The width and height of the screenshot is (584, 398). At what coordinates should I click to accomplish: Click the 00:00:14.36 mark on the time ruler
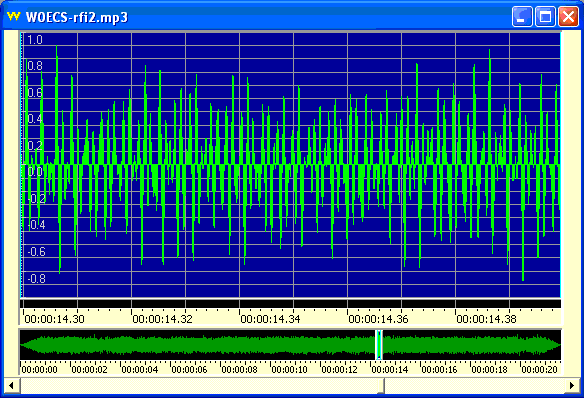pyautogui.click(x=378, y=319)
